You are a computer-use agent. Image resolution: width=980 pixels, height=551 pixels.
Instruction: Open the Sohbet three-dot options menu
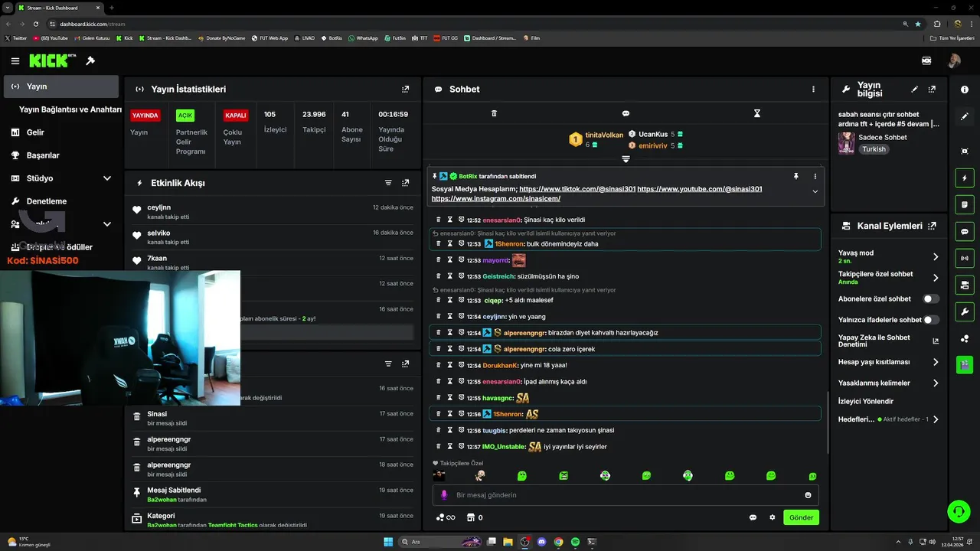(813, 89)
